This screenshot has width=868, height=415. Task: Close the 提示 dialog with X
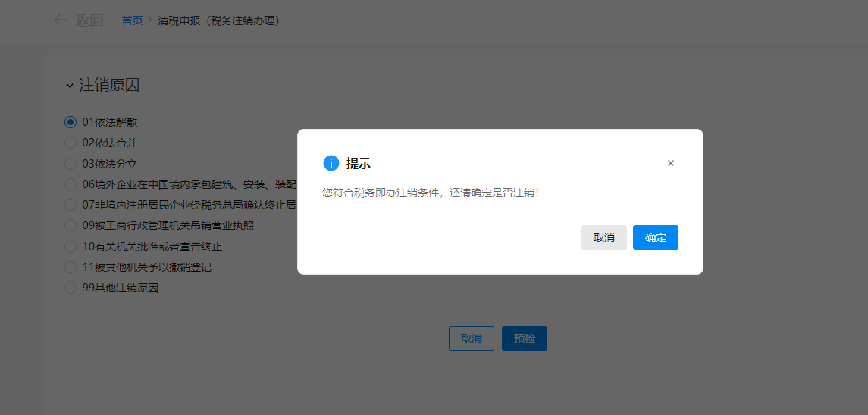pos(670,163)
